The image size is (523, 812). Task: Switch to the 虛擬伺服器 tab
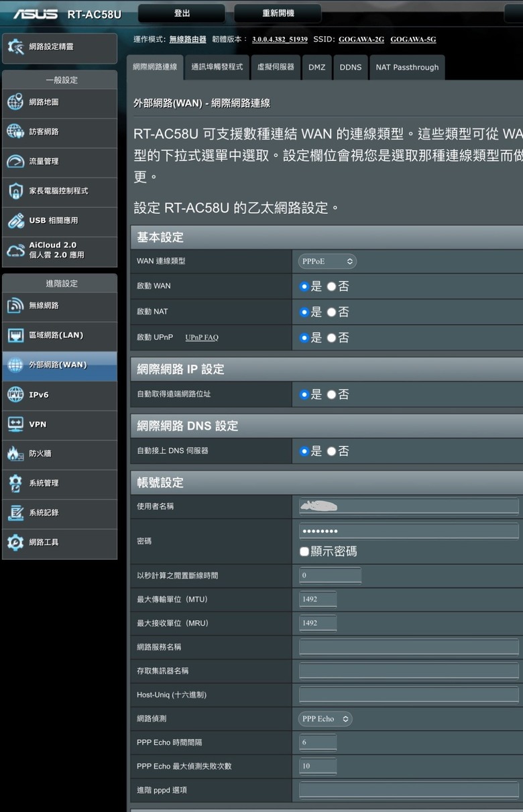pyautogui.click(x=276, y=67)
